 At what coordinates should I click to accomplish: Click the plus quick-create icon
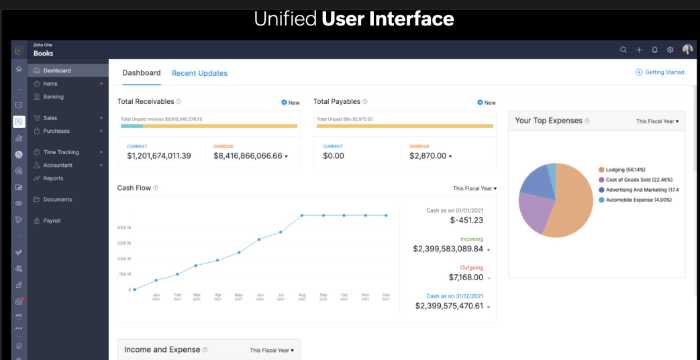[639, 50]
